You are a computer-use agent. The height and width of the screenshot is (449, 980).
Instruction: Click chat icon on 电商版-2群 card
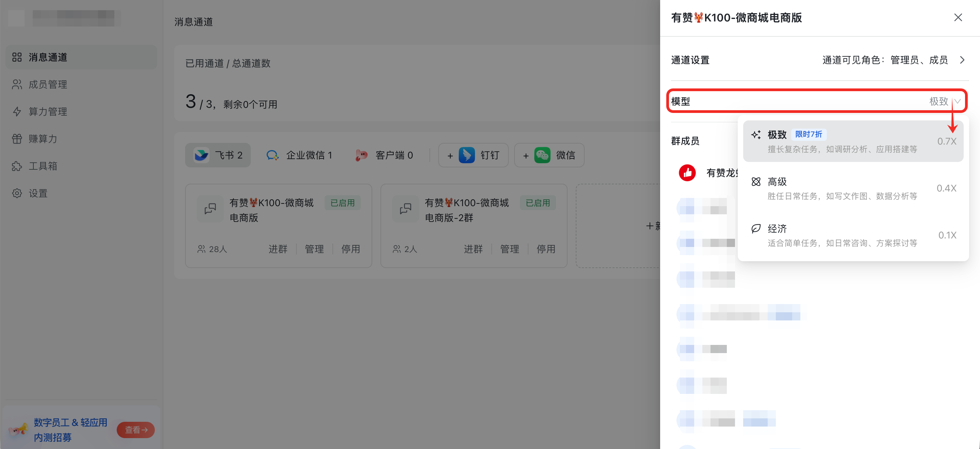point(406,209)
